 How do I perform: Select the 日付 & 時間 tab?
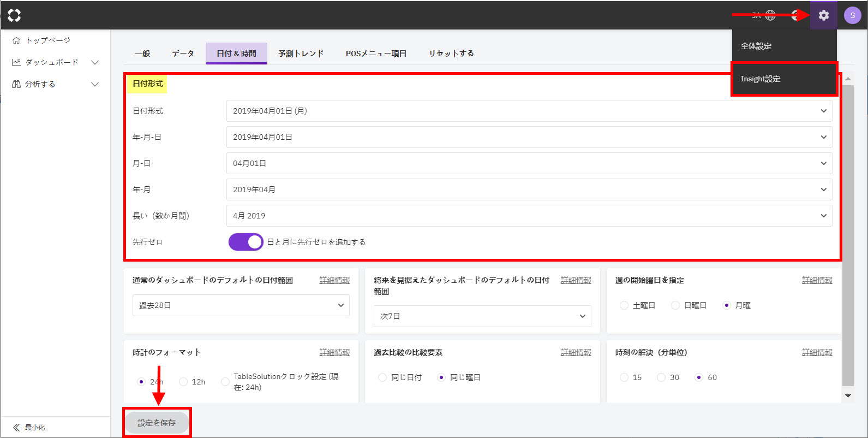pos(236,54)
